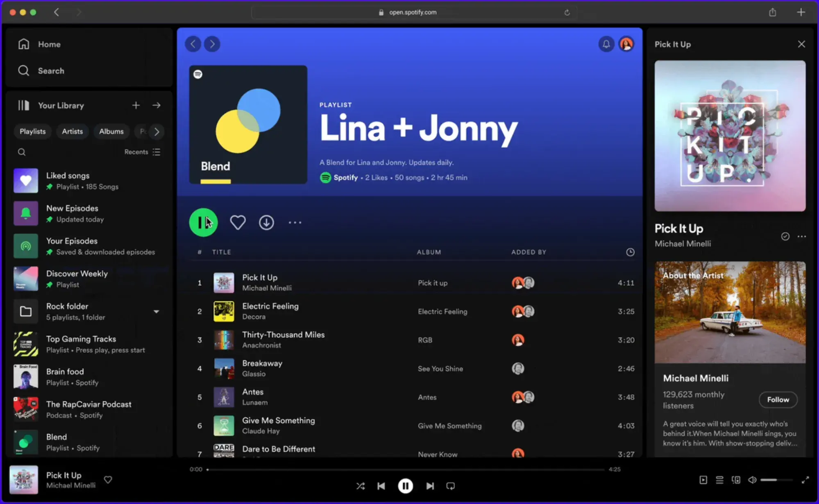819x504 pixels.
Task: Download the playlist
Action: (x=267, y=222)
